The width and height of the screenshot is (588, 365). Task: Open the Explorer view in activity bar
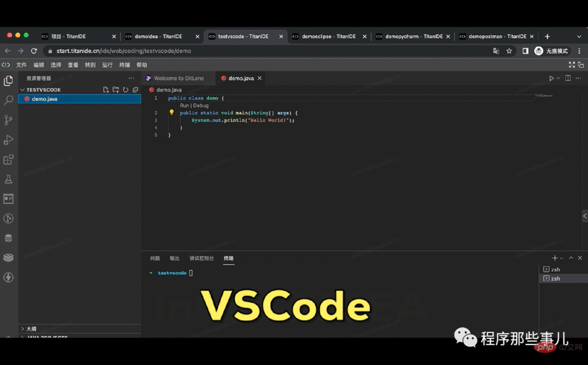(8, 81)
